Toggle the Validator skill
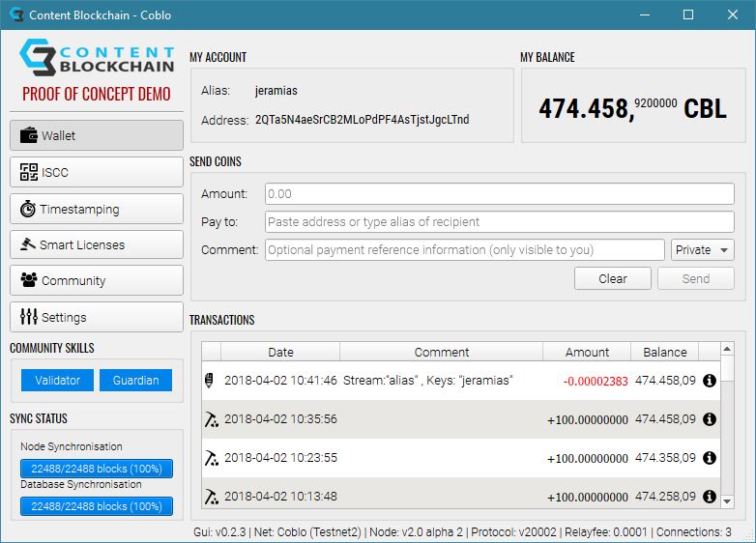756x543 pixels. pyautogui.click(x=57, y=380)
